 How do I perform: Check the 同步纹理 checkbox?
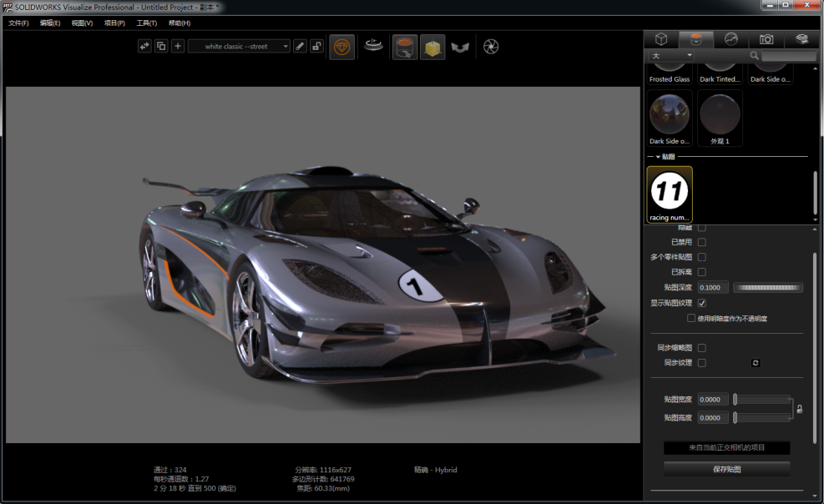(x=702, y=363)
